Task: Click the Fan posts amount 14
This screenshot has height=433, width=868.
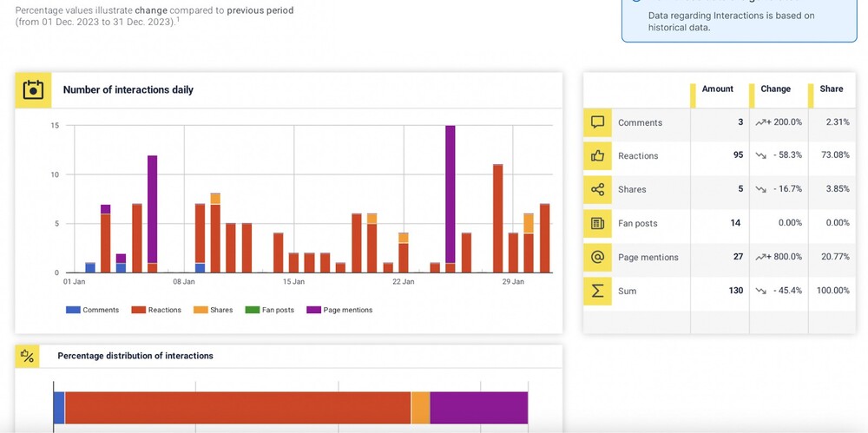Action: [735, 223]
